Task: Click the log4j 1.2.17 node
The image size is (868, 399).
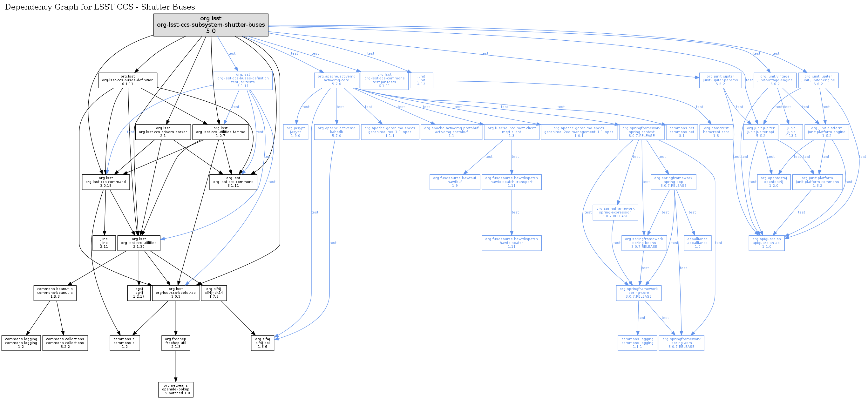Action: tap(139, 293)
